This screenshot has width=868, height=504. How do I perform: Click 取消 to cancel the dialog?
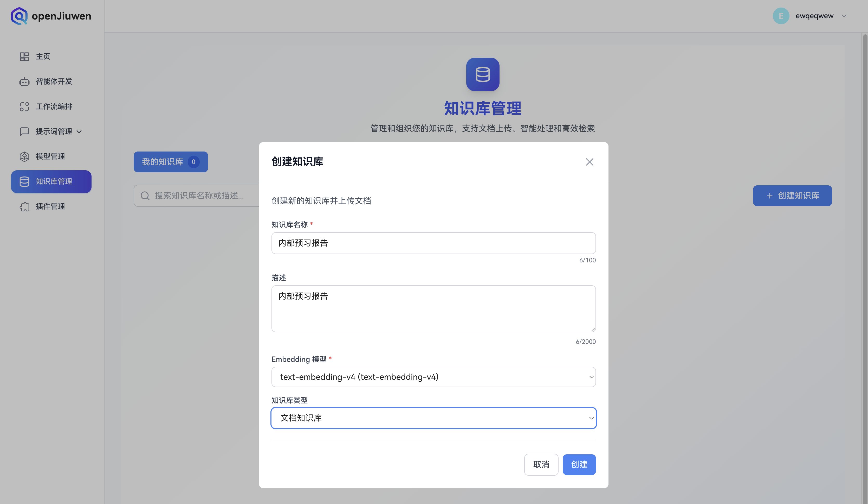click(x=541, y=464)
